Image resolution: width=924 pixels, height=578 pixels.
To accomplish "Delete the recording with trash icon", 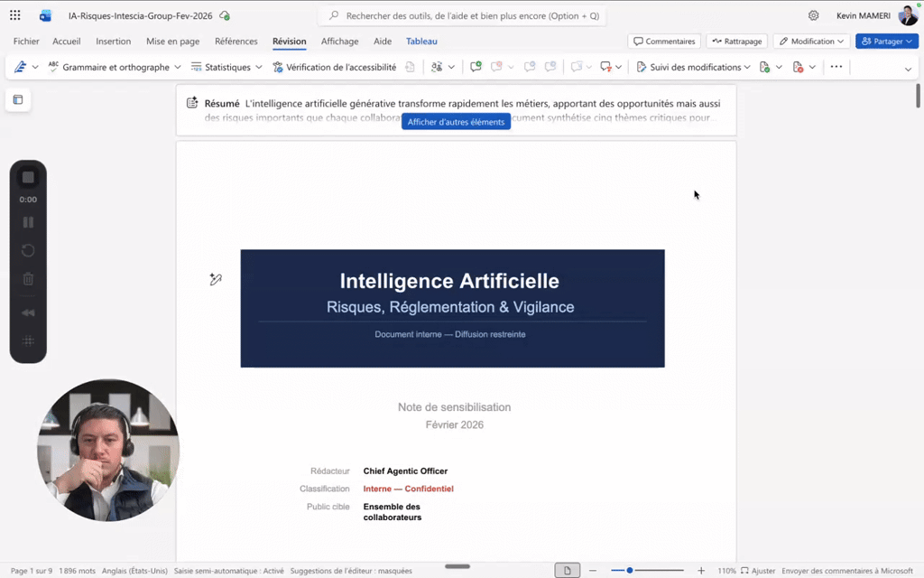I will (x=28, y=278).
